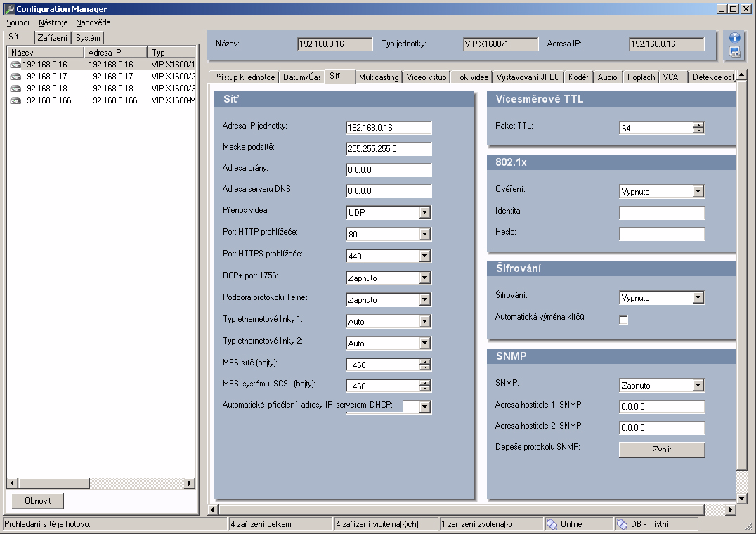Screen dimensions: 756x534
Task: Click the Maska podsítě field
Action: click(x=389, y=149)
